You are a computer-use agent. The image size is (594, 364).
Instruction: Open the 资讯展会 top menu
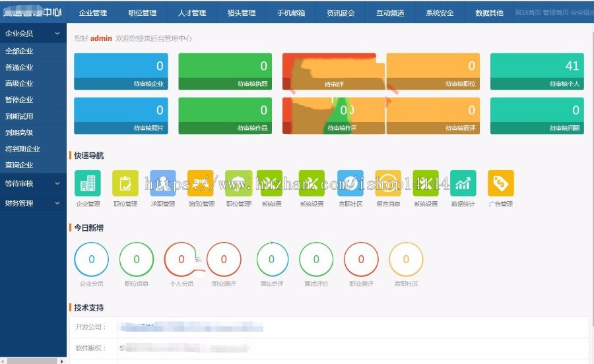click(x=341, y=13)
